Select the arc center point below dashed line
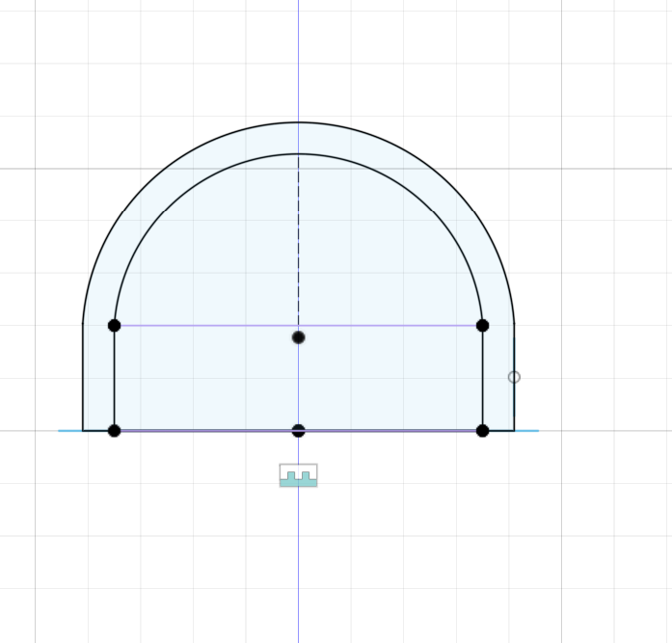 click(298, 337)
